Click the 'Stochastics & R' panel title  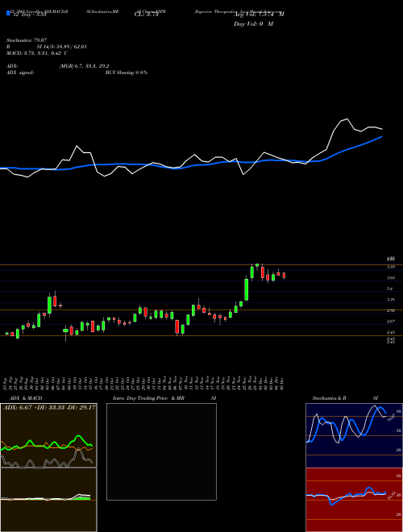pos(329,398)
